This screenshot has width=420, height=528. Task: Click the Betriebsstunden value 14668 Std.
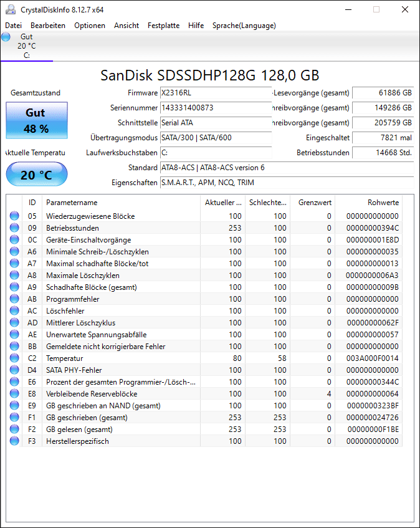point(383,153)
